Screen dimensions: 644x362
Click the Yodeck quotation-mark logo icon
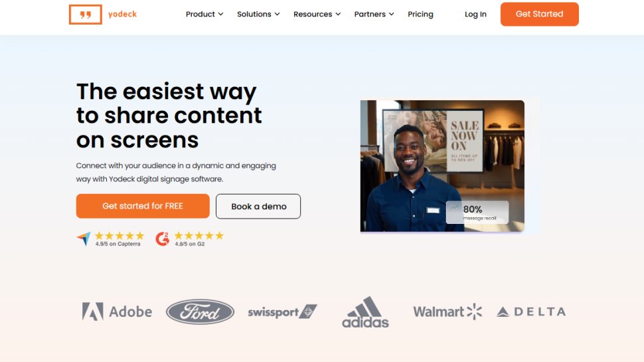[86, 15]
